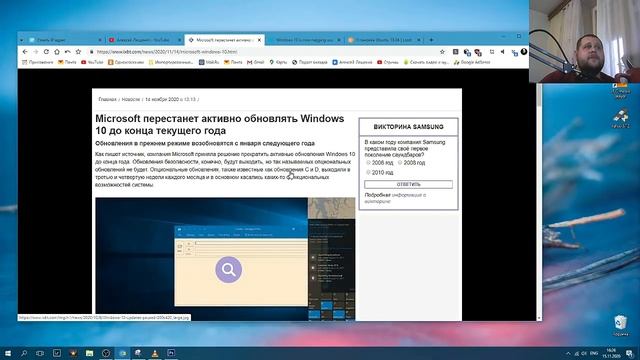Follow the информация о викторине link
The height and width of the screenshot is (360, 640).
pyautogui.click(x=395, y=198)
